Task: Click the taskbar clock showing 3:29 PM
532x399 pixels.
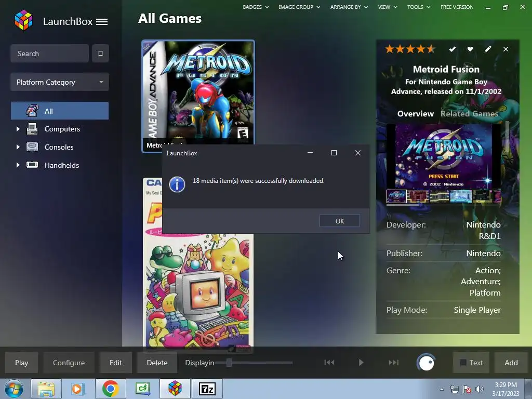Action: click(x=506, y=389)
